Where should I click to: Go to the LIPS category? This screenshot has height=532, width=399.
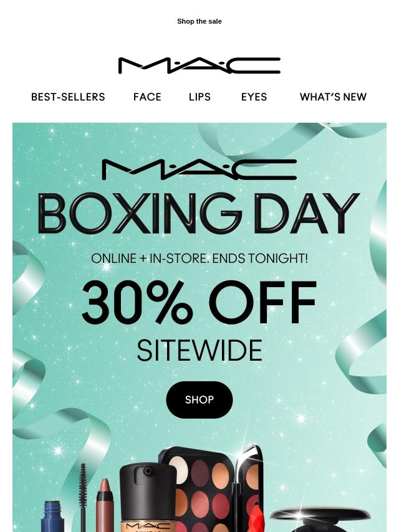[x=199, y=97]
